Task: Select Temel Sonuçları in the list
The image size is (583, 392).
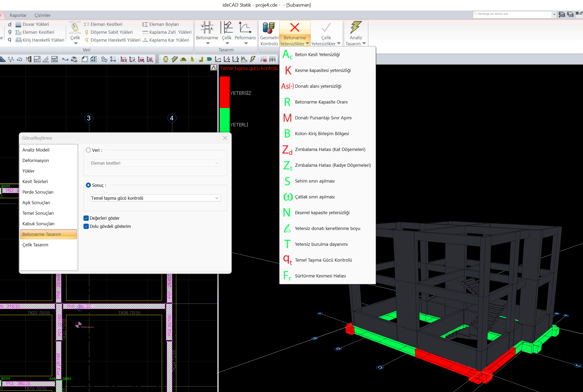Action: pyautogui.click(x=38, y=213)
